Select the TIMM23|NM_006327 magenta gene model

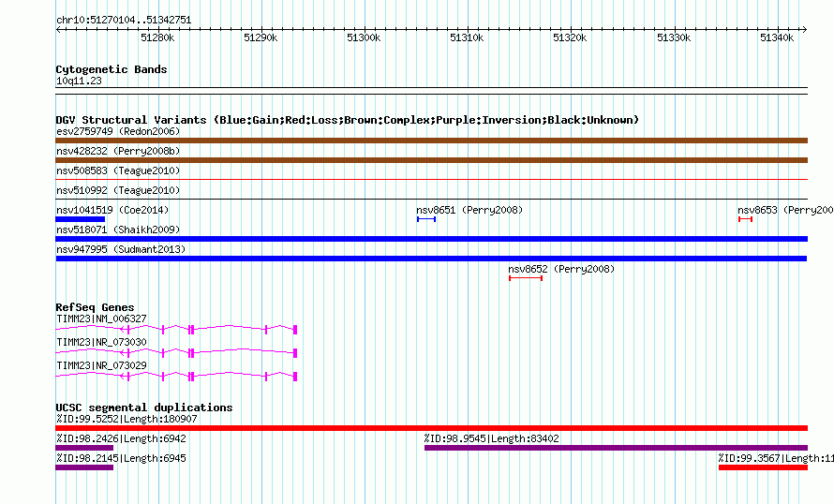pos(176,330)
